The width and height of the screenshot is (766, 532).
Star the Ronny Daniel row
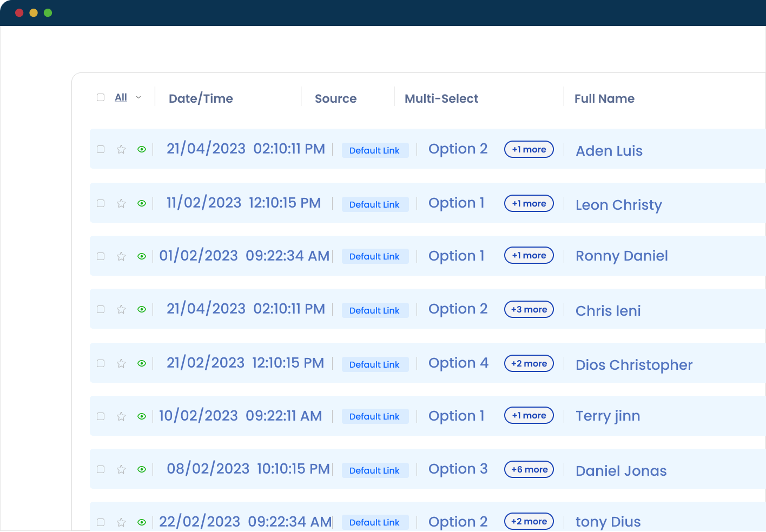121,256
